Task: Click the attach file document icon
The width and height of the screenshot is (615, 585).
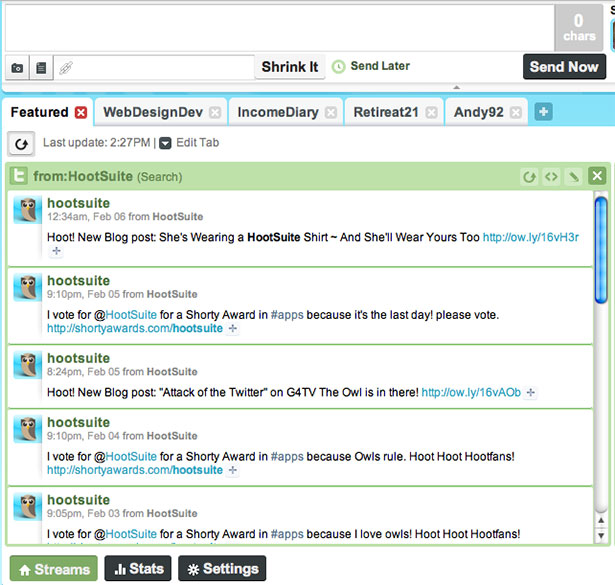Action: [x=41, y=68]
